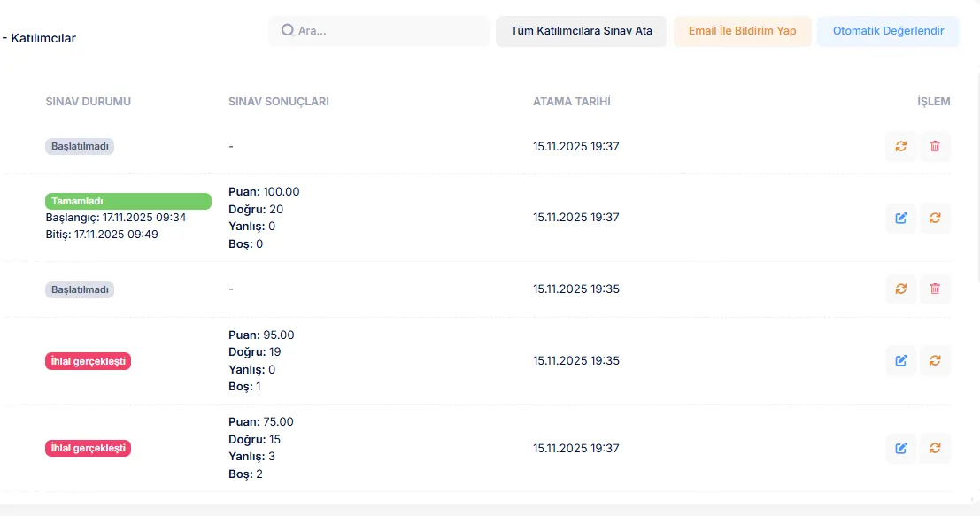Click the green Tamamladı status badge
This screenshot has width=980, height=516.
click(127, 201)
